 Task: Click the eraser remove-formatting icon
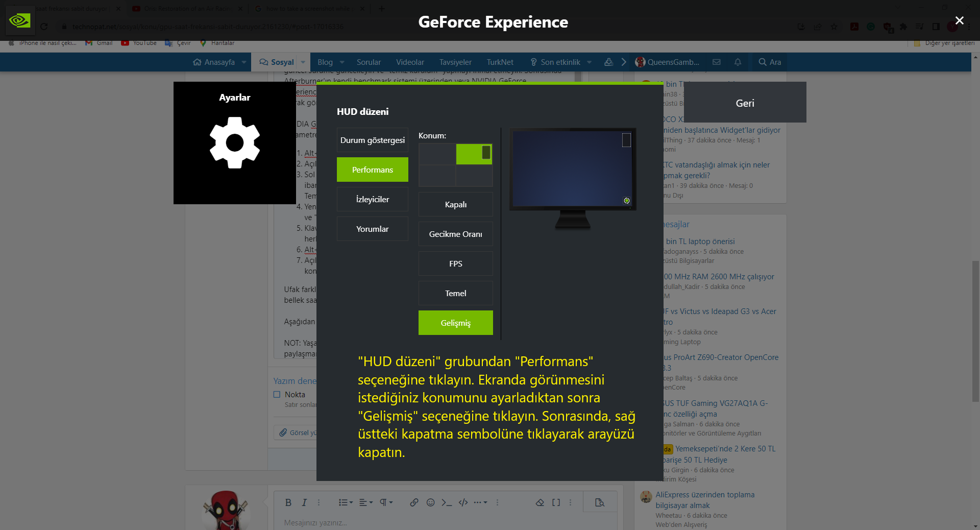pos(540,502)
